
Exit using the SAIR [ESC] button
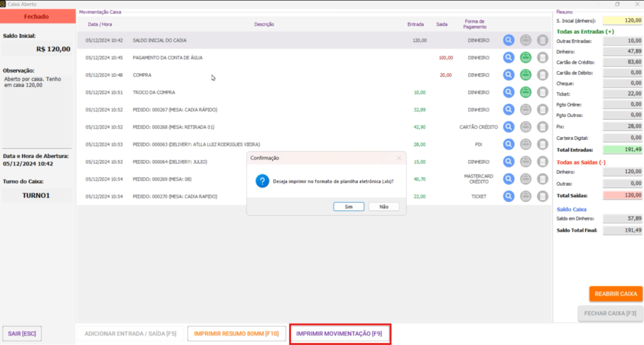click(21, 333)
